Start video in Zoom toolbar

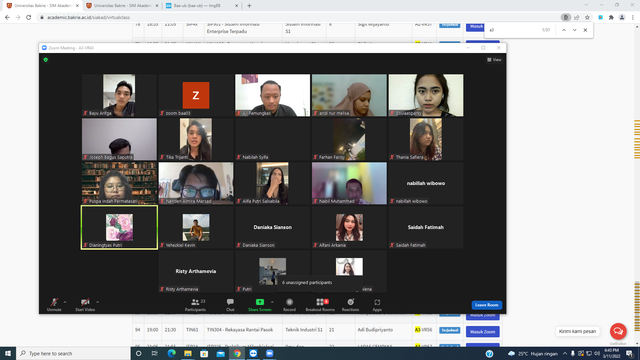click(x=85, y=304)
